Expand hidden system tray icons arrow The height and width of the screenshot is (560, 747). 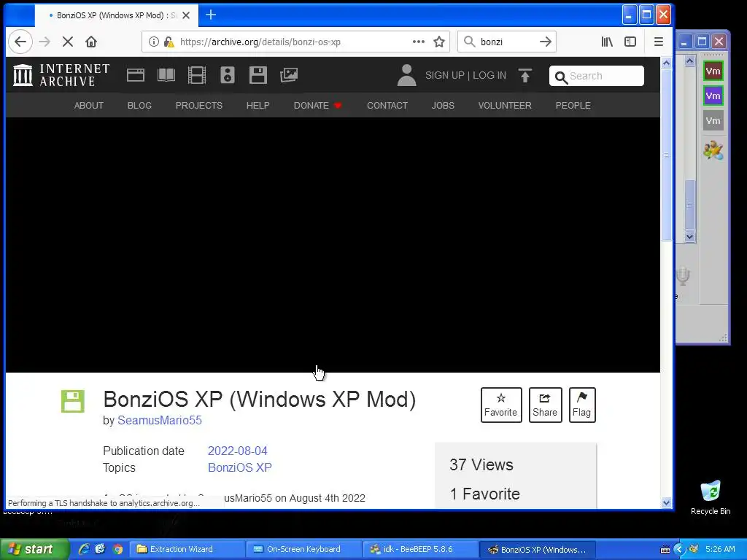click(x=679, y=549)
